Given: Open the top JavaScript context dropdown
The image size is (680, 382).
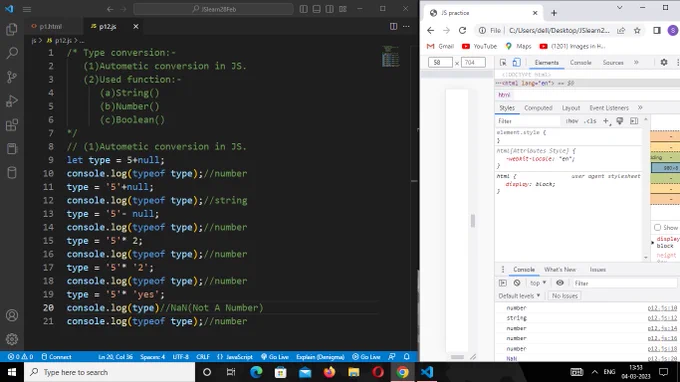Looking at the screenshot, I should tap(538, 283).
